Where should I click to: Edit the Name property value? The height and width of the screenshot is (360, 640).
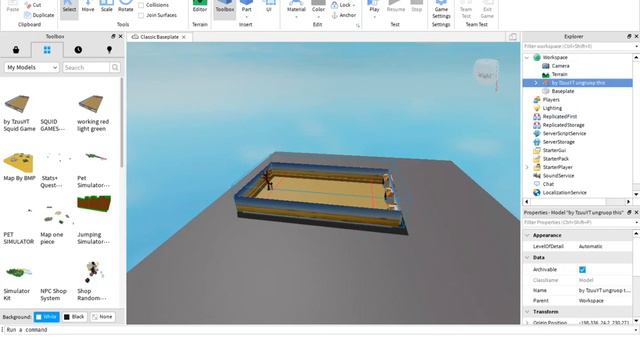tap(605, 290)
